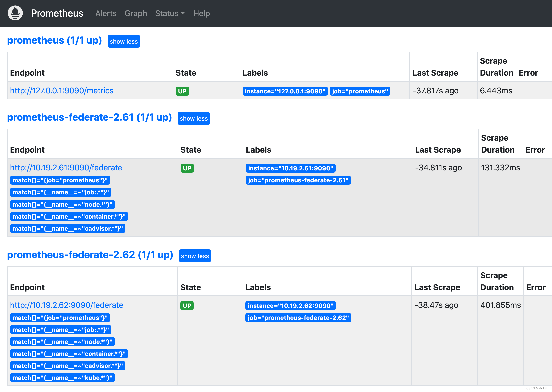Click the -38.47s ago last scrape value
Image resolution: width=552 pixels, height=392 pixels.
click(x=436, y=305)
